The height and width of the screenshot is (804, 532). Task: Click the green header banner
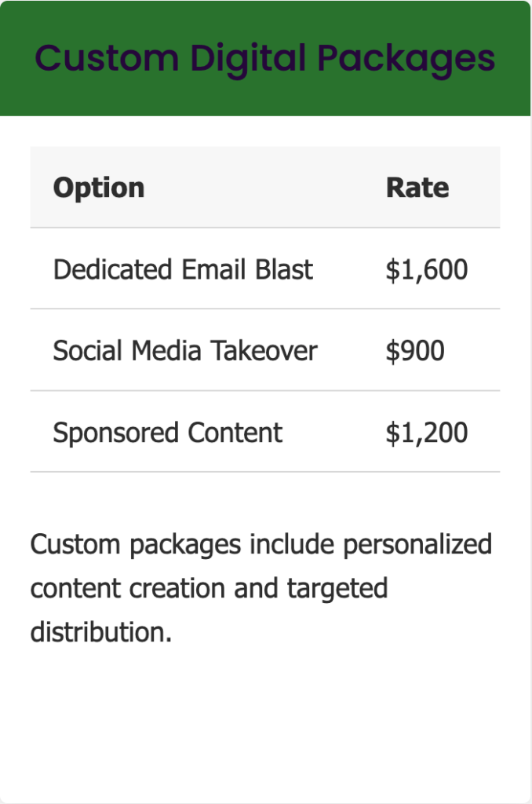coord(265,58)
